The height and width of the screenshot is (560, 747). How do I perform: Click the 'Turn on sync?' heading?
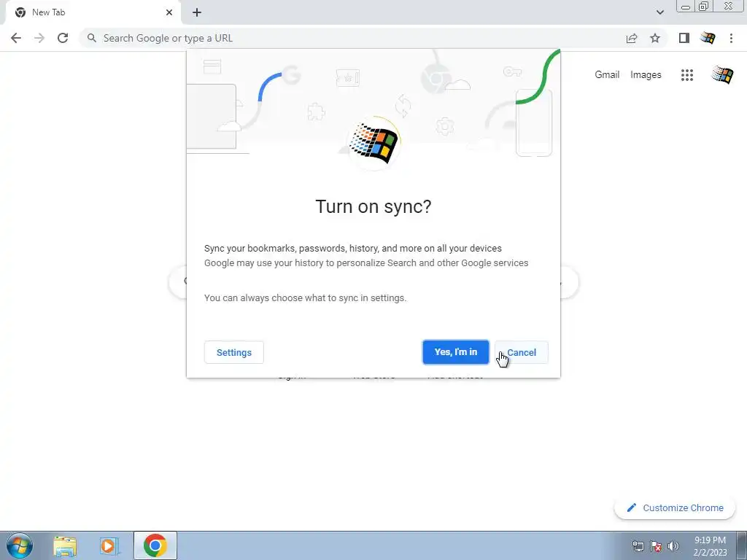[x=373, y=206]
